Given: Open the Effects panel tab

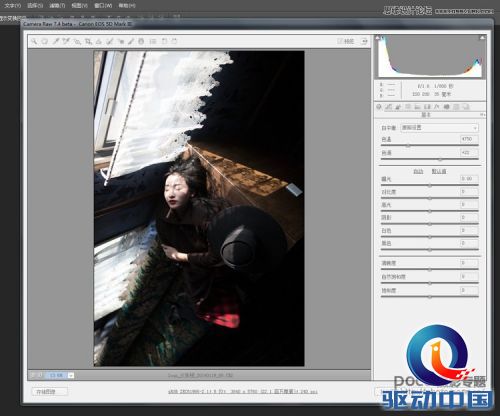Looking at the screenshot, I should (x=437, y=107).
